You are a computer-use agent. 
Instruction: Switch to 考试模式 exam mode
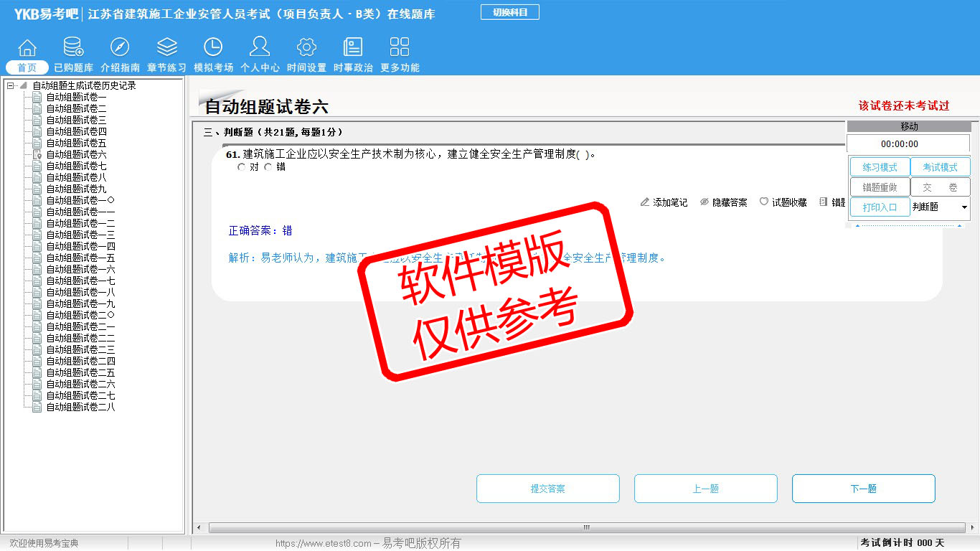tap(940, 167)
